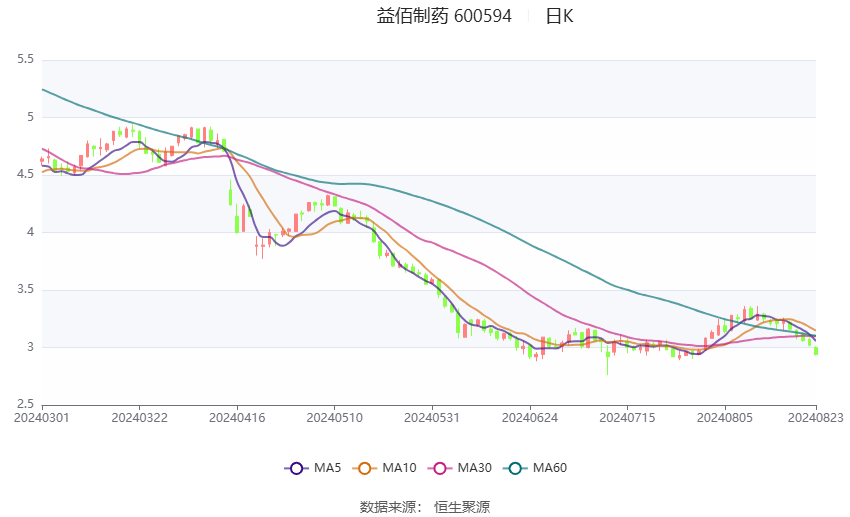Click the x-axis date 20240322
The image size is (850, 517).
[139, 418]
